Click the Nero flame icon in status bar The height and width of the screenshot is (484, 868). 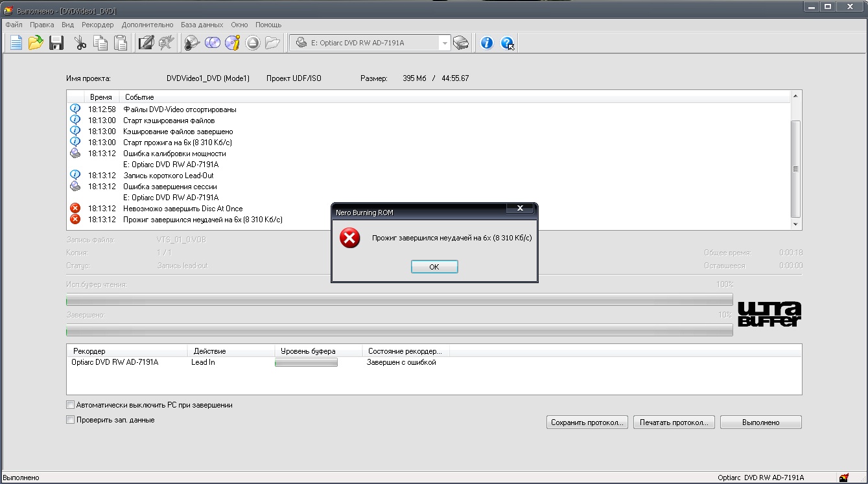(x=843, y=478)
